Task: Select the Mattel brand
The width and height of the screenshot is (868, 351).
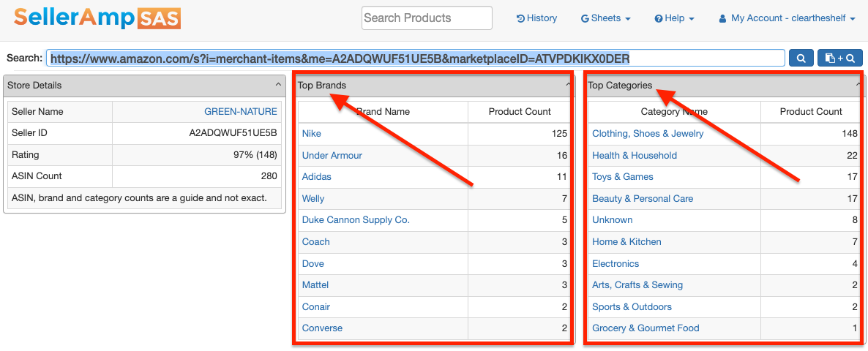Action: click(x=315, y=285)
